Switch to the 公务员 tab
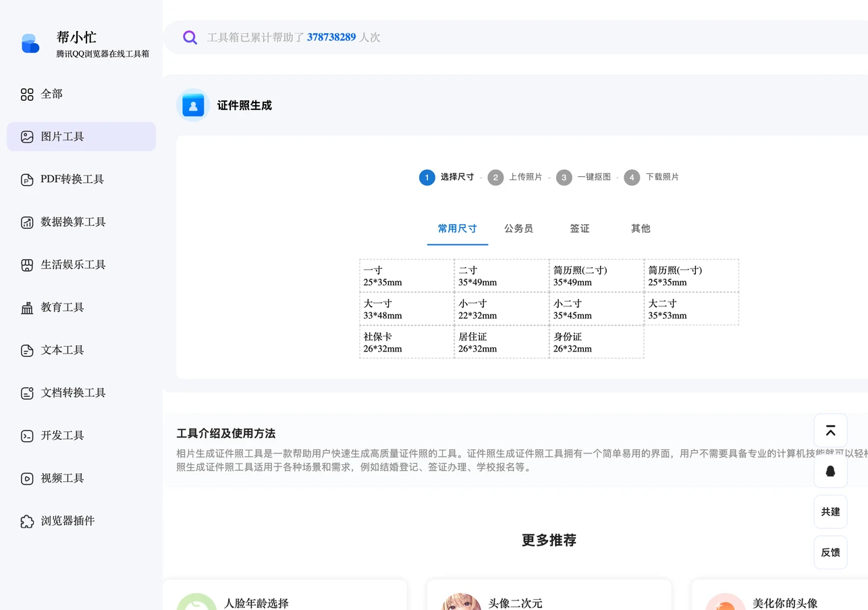 518,229
